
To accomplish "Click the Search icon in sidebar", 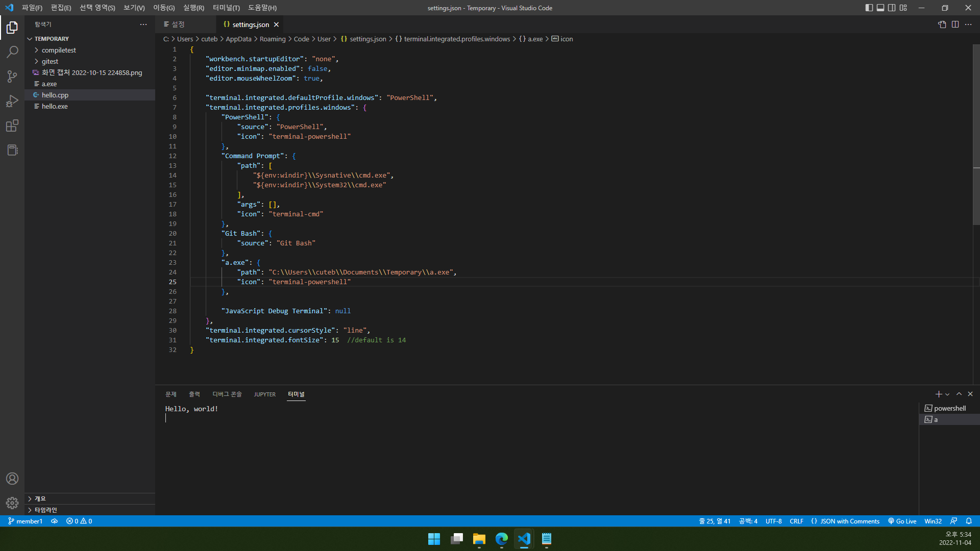I will [x=11, y=52].
